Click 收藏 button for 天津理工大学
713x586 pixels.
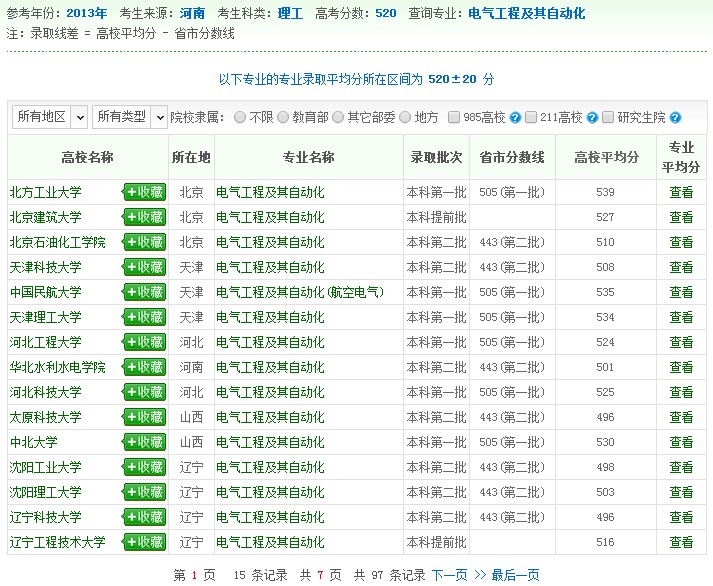coord(144,317)
